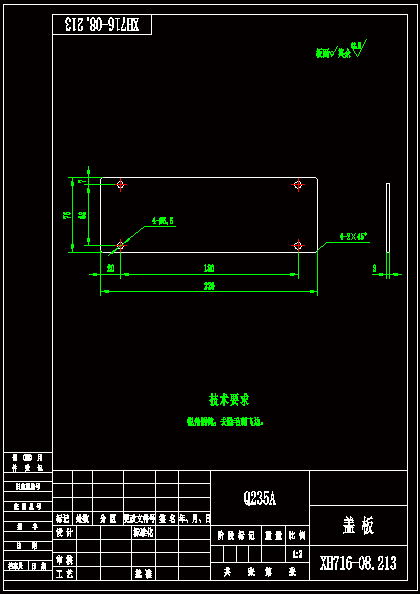Click the 20 edge offset dimension
Viewport: 420px width, 594px height.
tap(110, 269)
